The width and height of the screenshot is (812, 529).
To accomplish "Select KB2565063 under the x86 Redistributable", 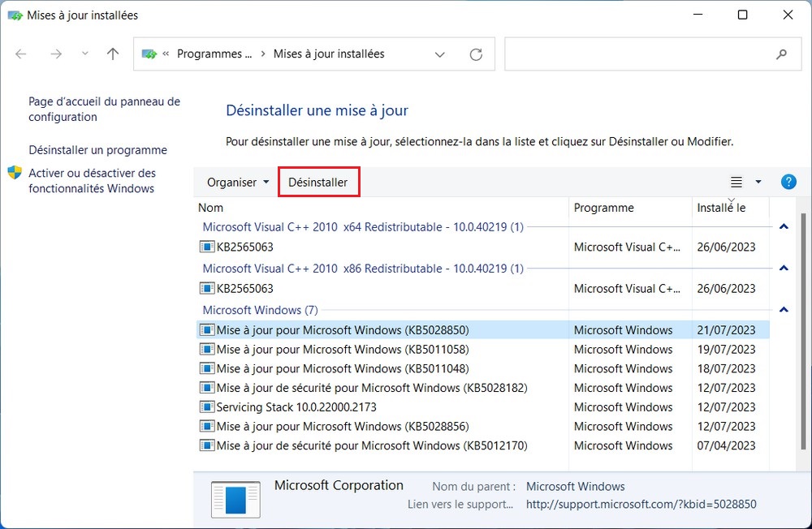I will click(x=483, y=288).
